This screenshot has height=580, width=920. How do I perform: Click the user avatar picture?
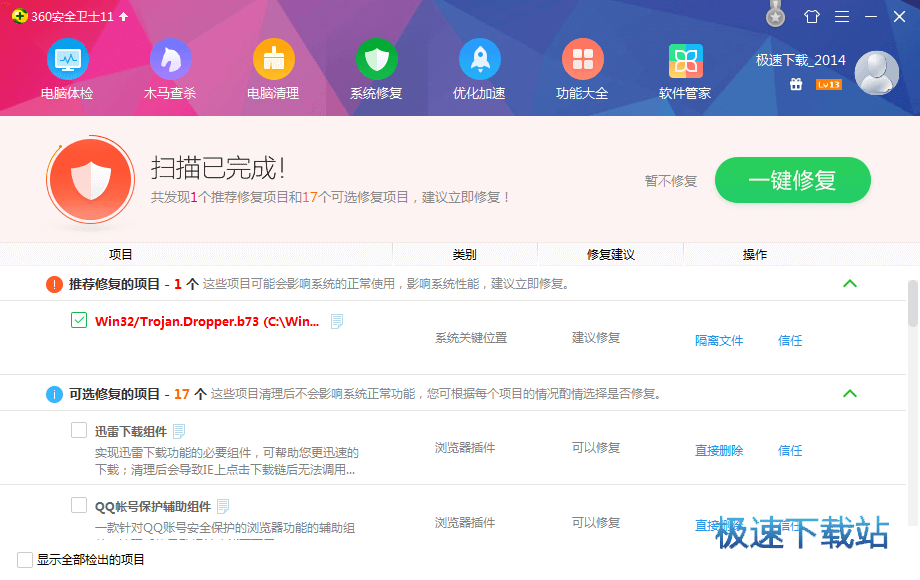(x=877, y=73)
